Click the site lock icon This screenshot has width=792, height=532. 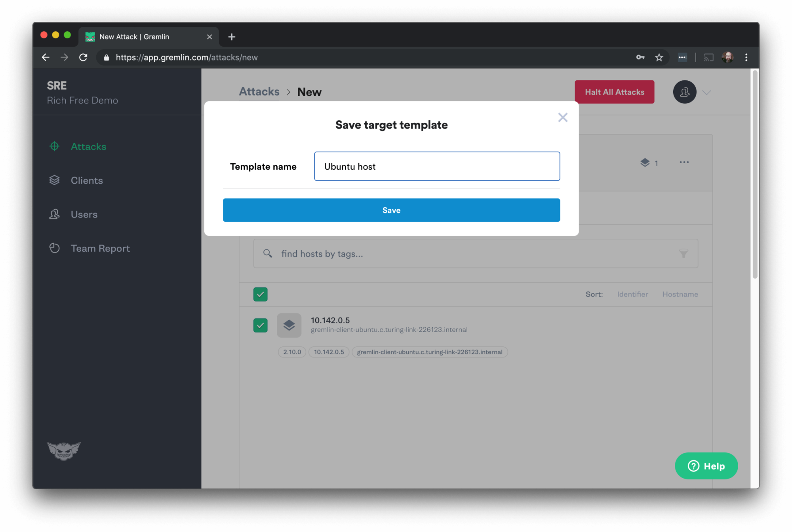coord(106,58)
